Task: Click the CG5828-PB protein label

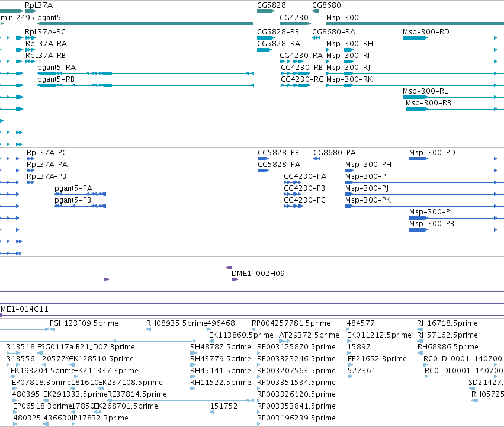Action: [278, 152]
